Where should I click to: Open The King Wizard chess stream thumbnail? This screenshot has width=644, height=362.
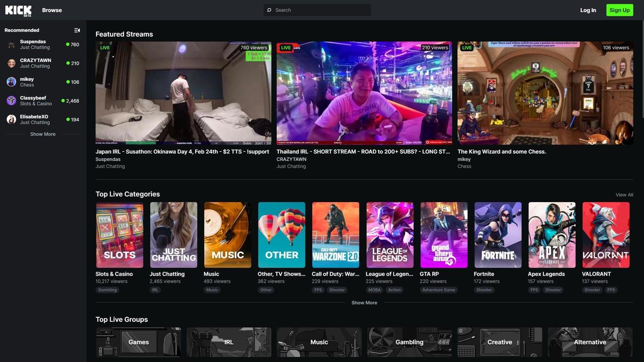pyautogui.click(x=545, y=93)
